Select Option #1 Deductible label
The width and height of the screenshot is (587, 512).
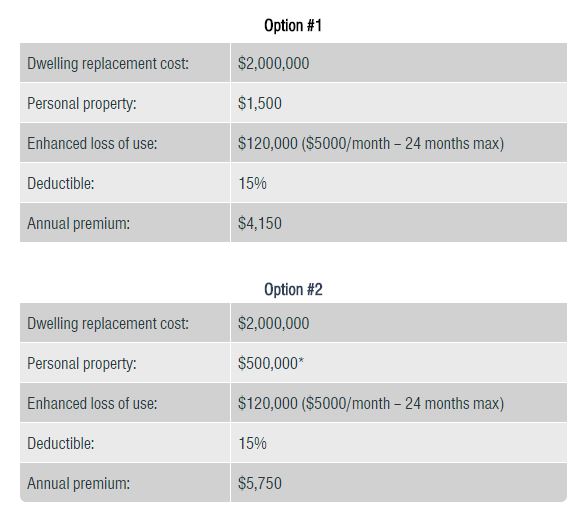pos(61,184)
